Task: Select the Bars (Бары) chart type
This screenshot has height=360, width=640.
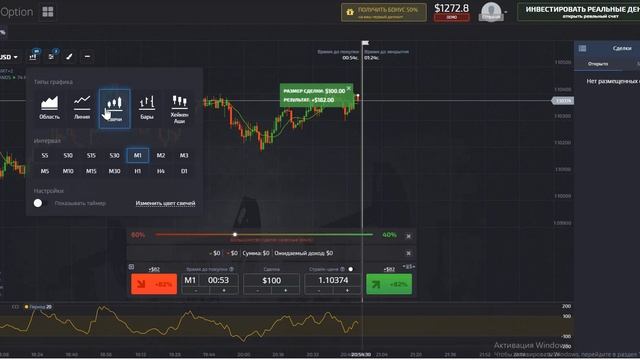Action: (147, 108)
